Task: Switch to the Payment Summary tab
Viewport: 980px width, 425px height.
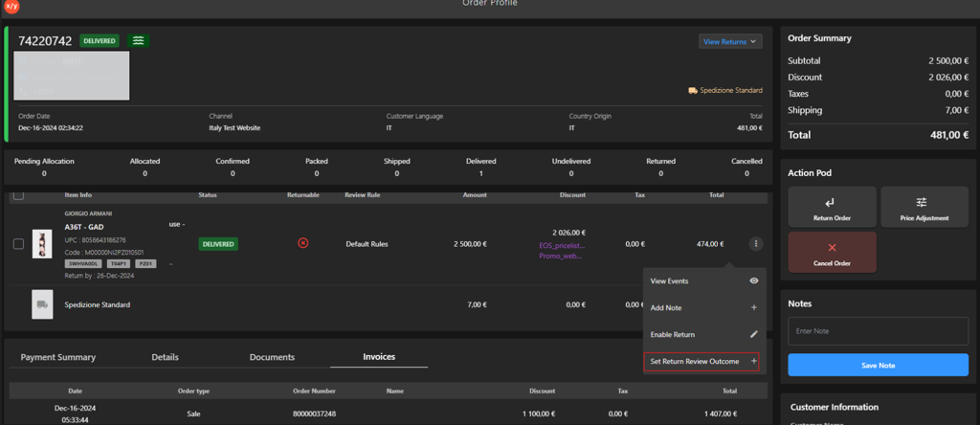Action: tap(58, 357)
